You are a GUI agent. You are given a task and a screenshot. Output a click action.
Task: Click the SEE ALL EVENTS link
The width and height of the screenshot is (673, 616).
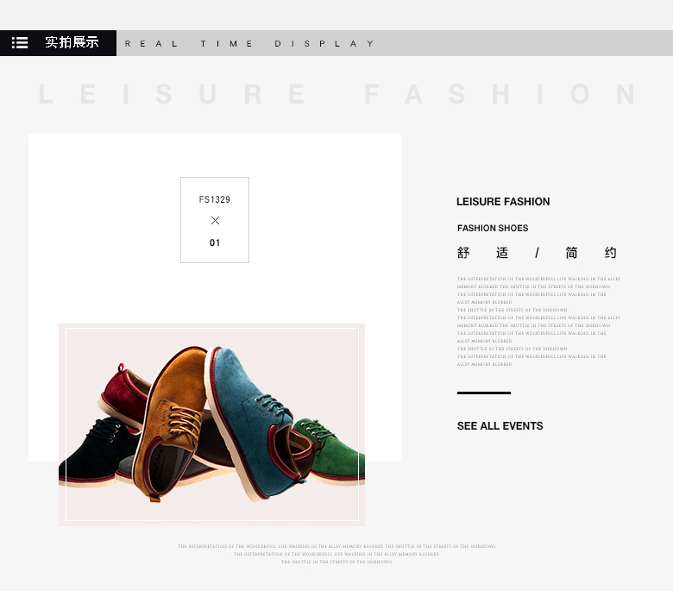coord(500,426)
